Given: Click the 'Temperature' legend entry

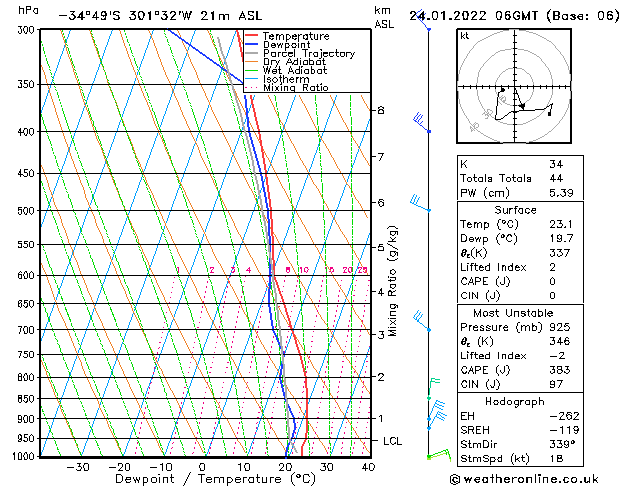Looking at the screenshot, I should coord(296,36).
